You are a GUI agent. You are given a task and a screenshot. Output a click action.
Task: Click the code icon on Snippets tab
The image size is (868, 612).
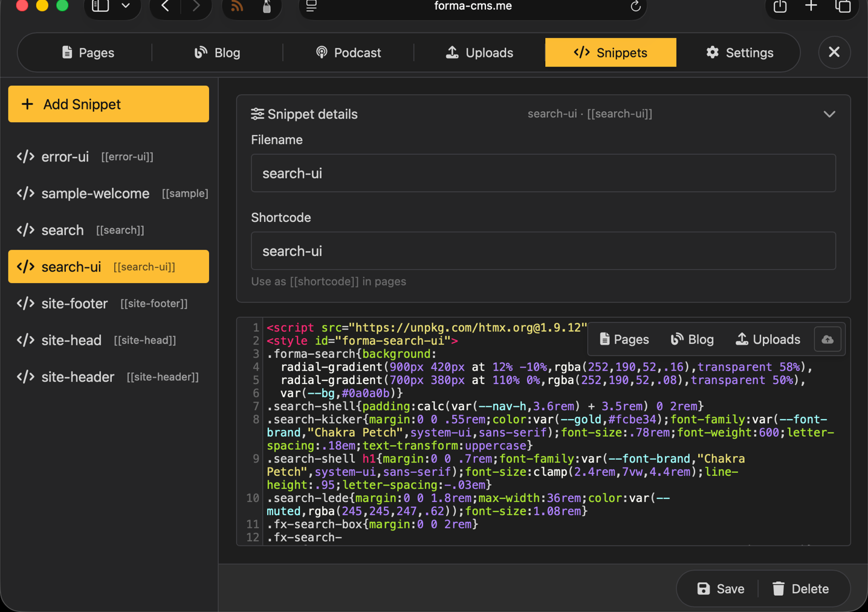coord(581,53)
